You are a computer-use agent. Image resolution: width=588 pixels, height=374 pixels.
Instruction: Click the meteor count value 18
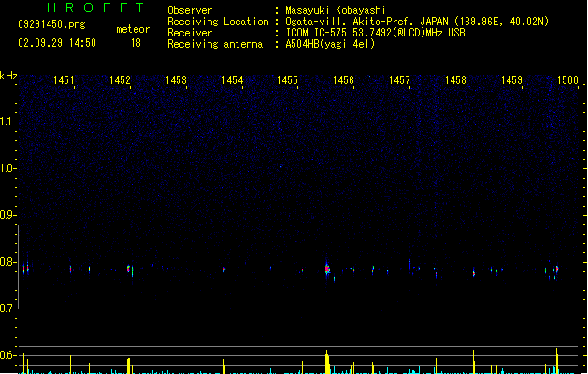pos(136,43)
